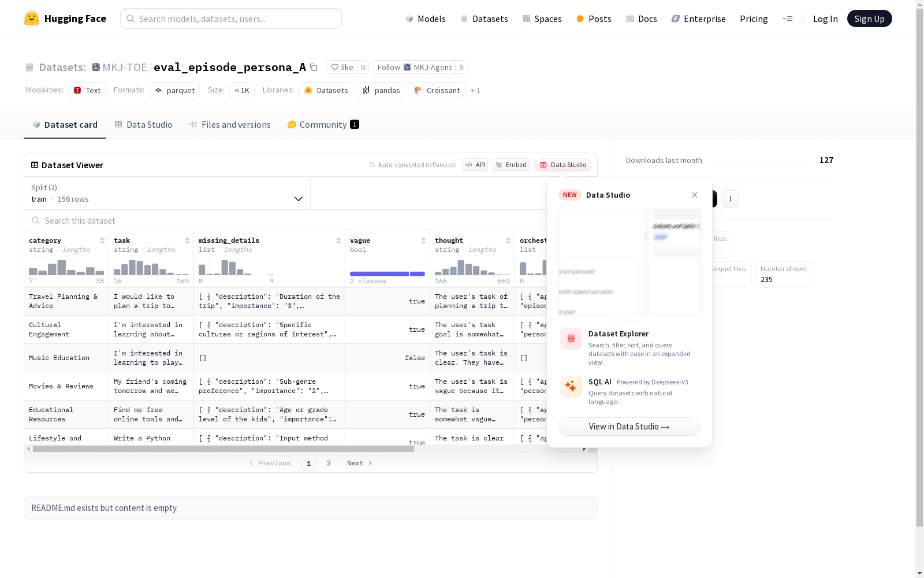The height and width of the screenshot is (578, 924).
Task: Click the Croissant library tag
Action: click(437, 90)
